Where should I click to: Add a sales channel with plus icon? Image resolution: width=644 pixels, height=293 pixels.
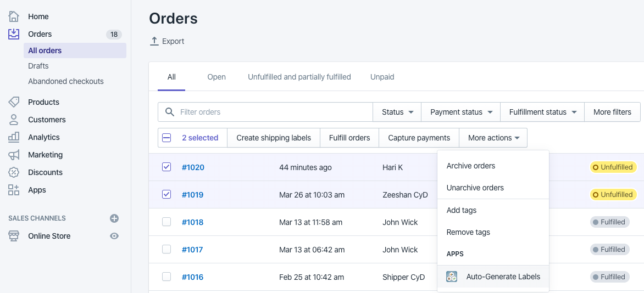pyautogui.click(x=114, y=218)
